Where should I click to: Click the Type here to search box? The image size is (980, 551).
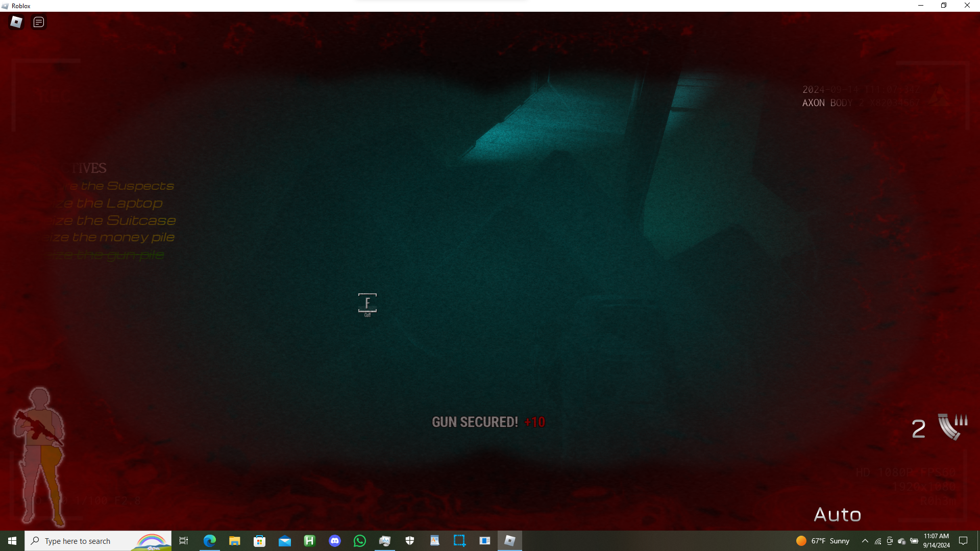click(82, 541)
